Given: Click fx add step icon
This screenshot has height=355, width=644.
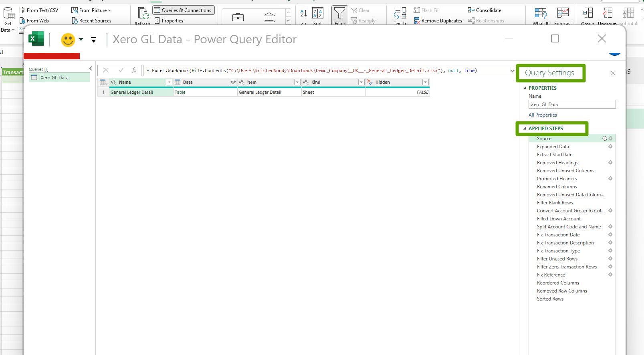Looking at the screenshot, I should [134, 71].
